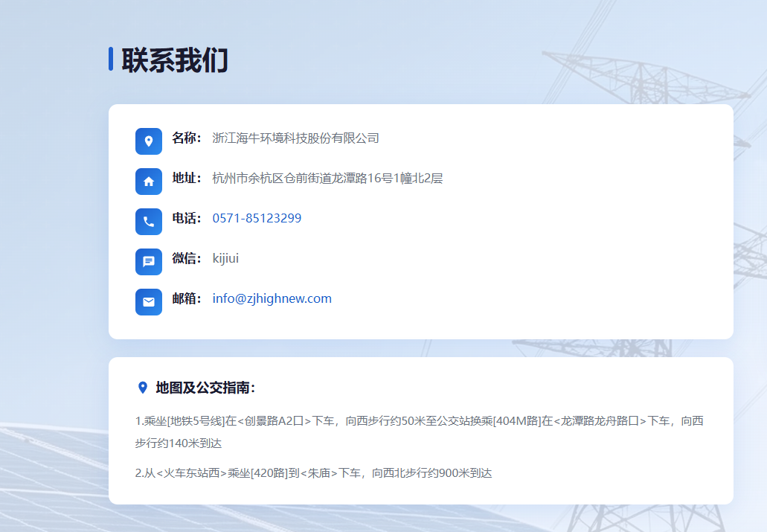Click the chat message icon beside 微信

(149, 262)
